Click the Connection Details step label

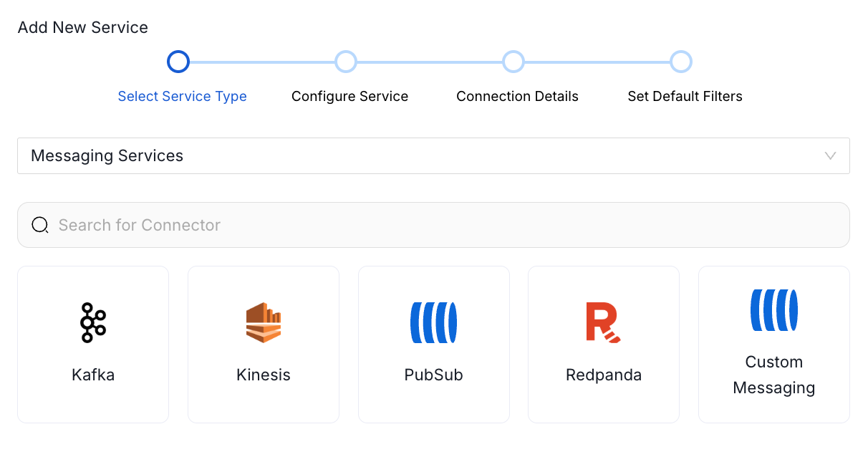click(x=517, y=96)
